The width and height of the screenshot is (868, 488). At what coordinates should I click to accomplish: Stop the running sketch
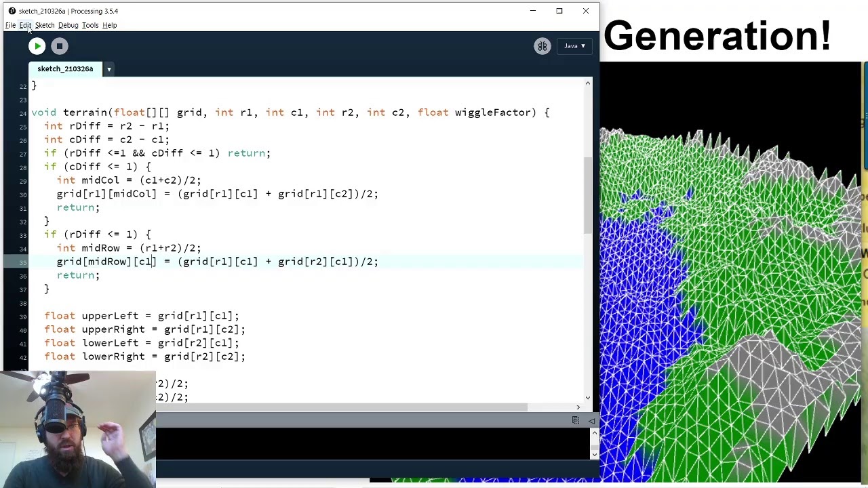[59, 46]
